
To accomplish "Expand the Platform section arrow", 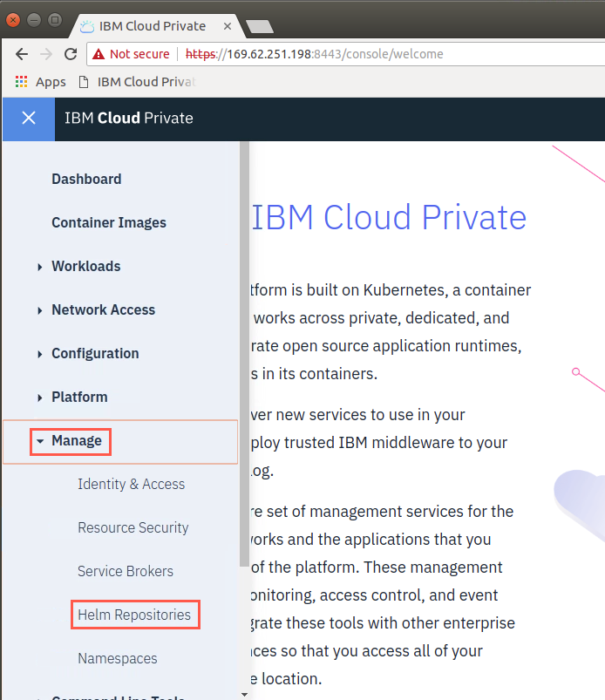I will click(40, 398).
